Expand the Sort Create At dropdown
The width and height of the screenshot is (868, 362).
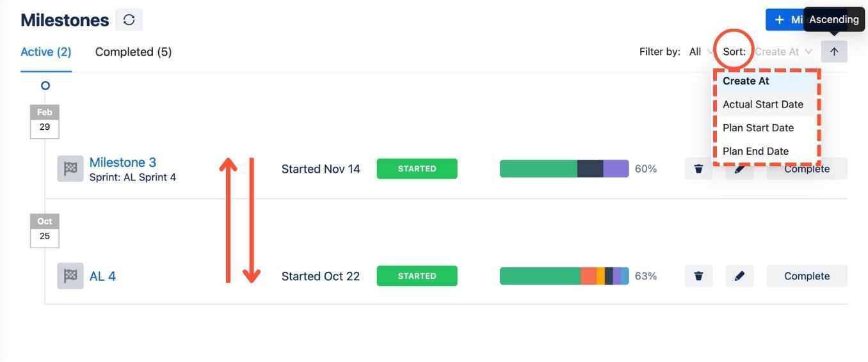pyautogui.click(x=784, y=52)
